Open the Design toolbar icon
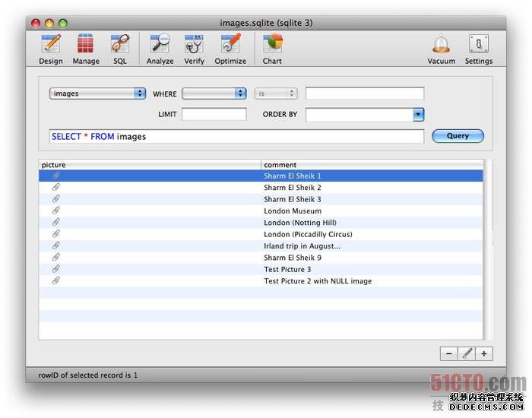The image size is (532, 418). point(51,45)
